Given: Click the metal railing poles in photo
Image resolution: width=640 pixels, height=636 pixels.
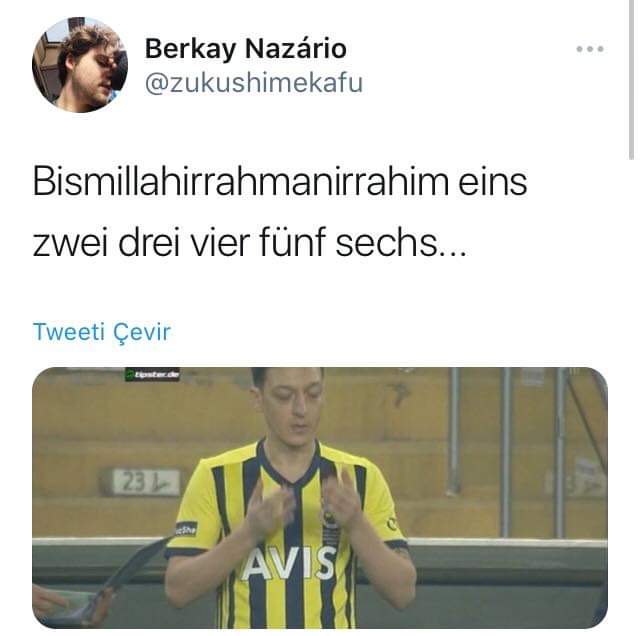Looking at the screenshot, I should click(x=506, y=449).
